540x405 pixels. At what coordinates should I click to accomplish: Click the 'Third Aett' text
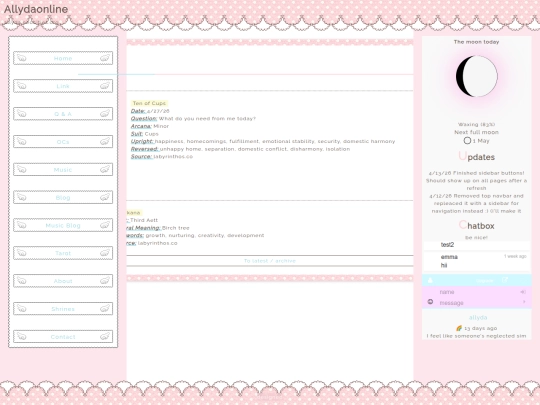(144, 220)
